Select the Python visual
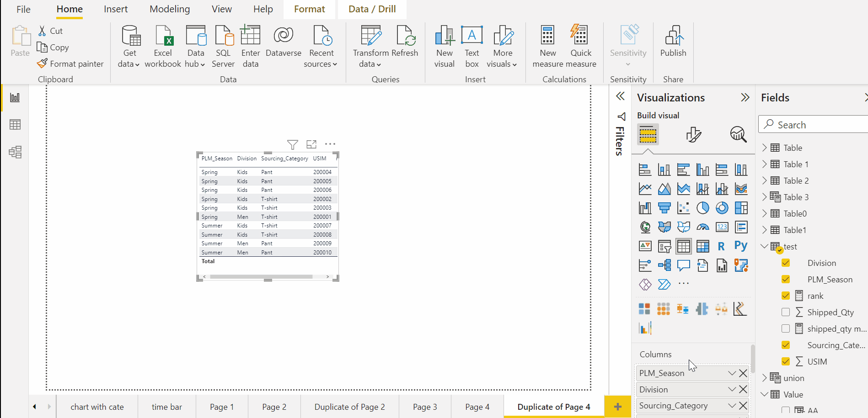Viewport: 868px width, 418px height. [741, 246]
